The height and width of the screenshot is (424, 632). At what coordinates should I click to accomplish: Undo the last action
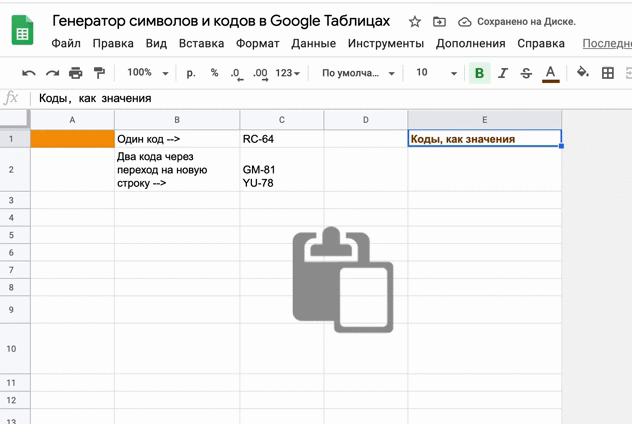(x=29, y=73)
